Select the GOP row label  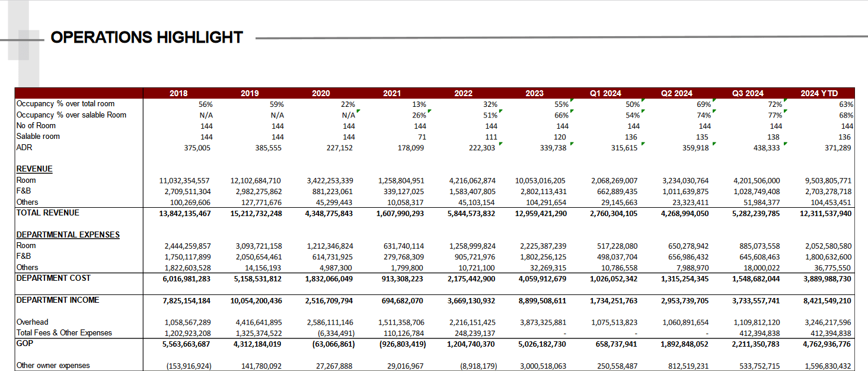[24, 343]
